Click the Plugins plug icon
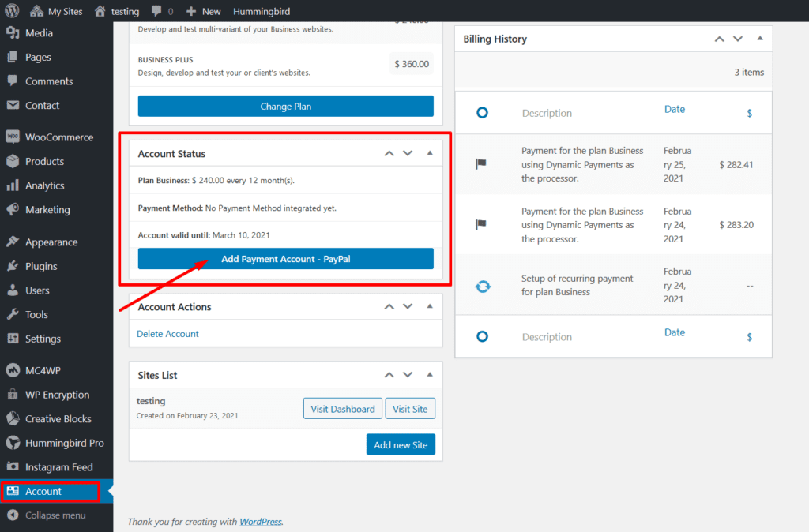Image resolution: width=809 pixels, height=532 pixels. (x=13, y=266)
